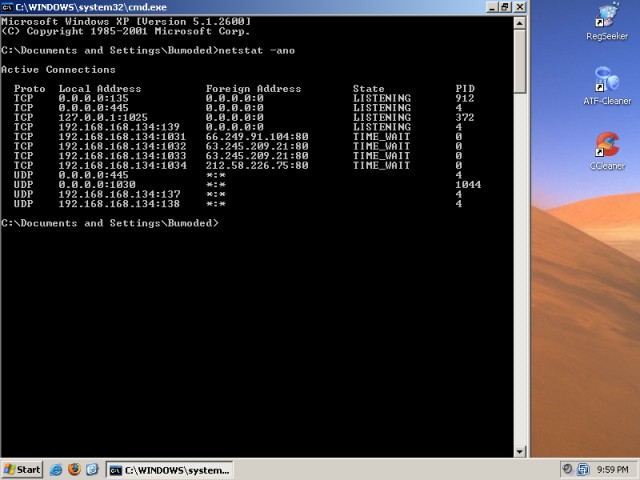Close the cmd.exe window
Screen dimensions: 640x480
pos(520,7)
